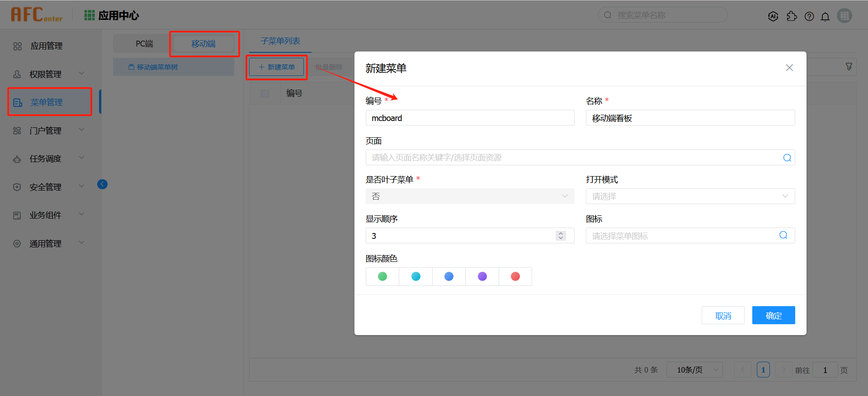This screenshot has height=396, width=868.
Task: Collapse sidebar with blue arrow button
Action: (102, 184)
